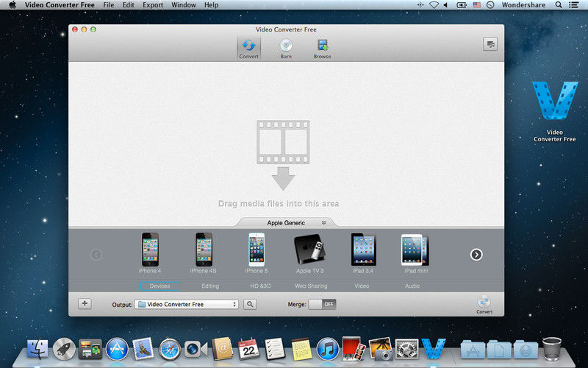Click the add files plus button
This screenshot has height=368, width=588.
85,303
